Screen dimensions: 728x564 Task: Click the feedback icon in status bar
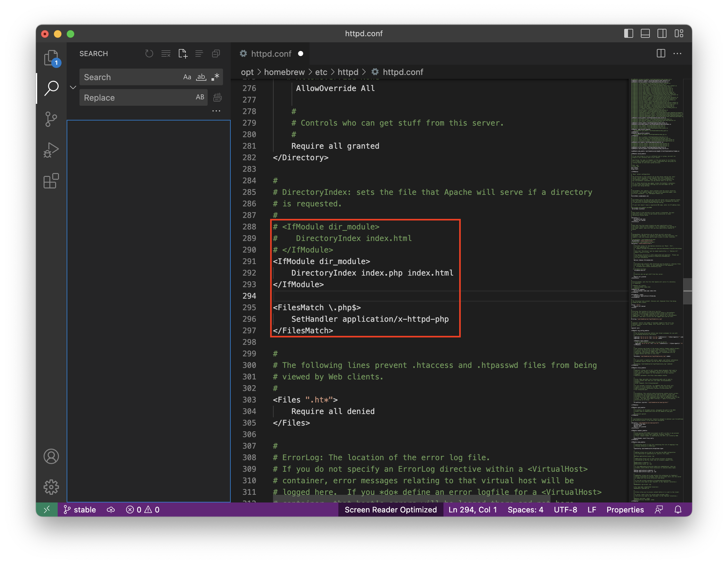(x=659, y=509)
